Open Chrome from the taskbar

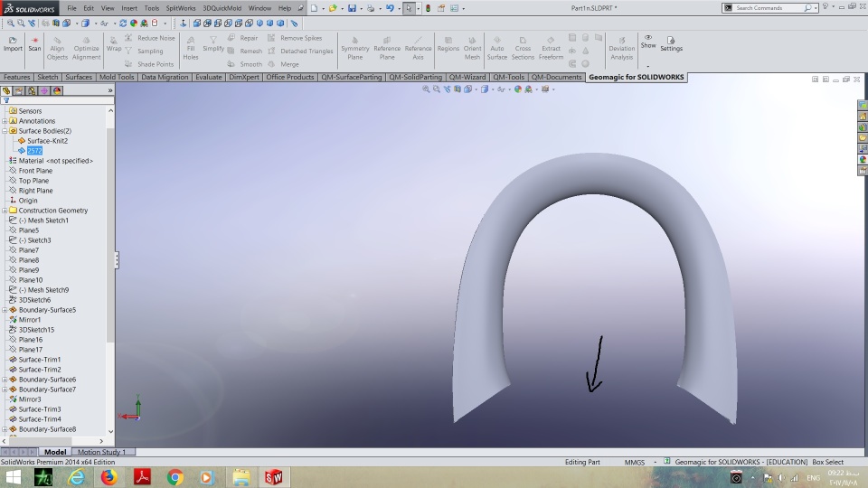click(x=175, y=477)
